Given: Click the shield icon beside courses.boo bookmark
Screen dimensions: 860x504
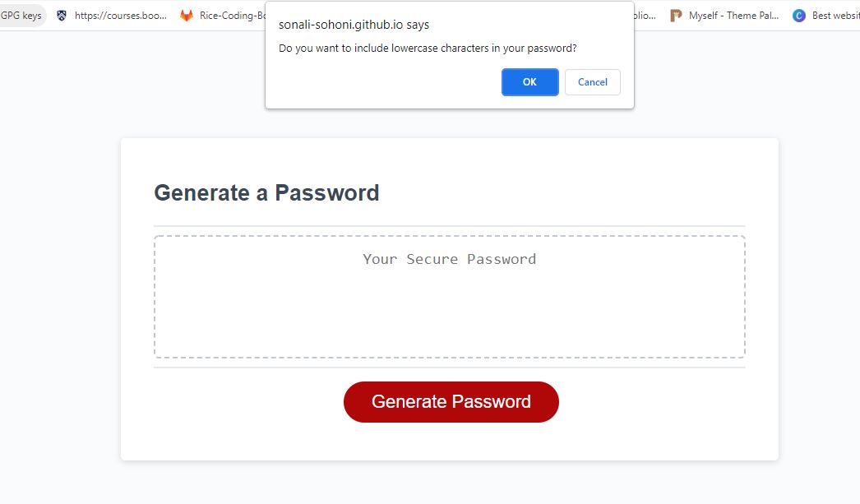Looking at the screenshot, I should coord(62,14).
